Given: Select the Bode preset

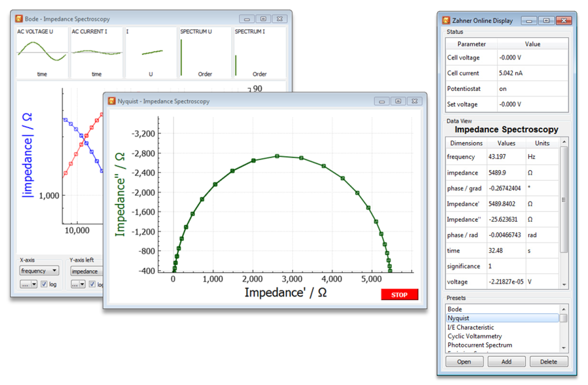Looking at the screenshot, I should pos(502,309).
